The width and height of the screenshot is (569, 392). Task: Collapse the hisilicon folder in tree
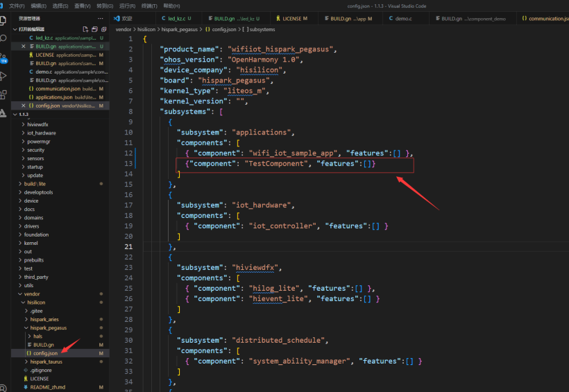tap(36, 302)
